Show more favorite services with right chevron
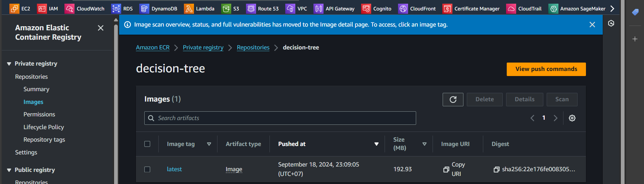 (x=612, y=8)
